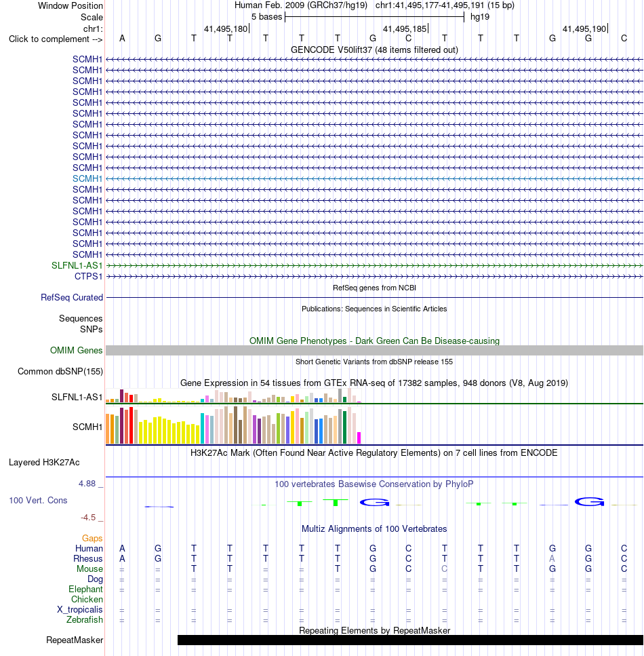Click the 'Elephant' species label

tap(85, 589)
